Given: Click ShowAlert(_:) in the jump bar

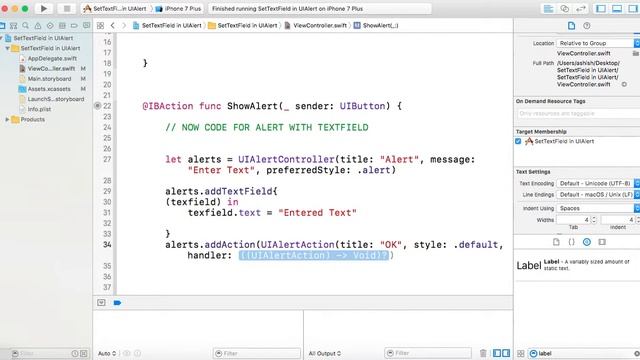Looking at the screenshot, I should coord(376,25).
